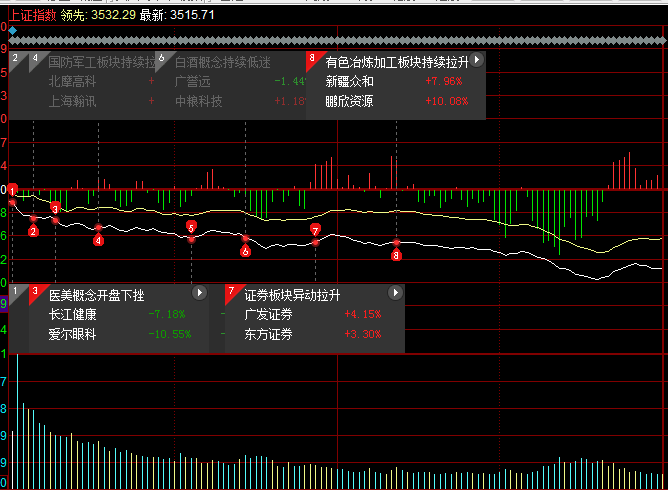
Task: Open stock 广誉远
Action: point(193,81)
